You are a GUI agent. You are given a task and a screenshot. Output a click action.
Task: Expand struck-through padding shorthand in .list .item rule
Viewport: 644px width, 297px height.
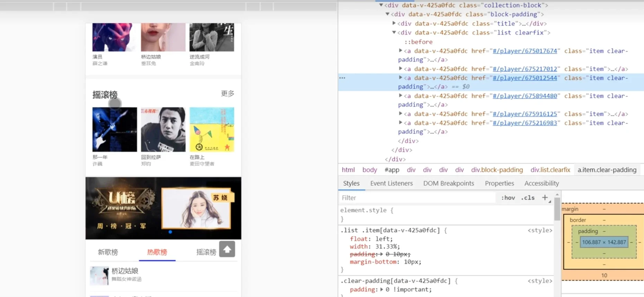pyautogui.click(x=382, y=254)
